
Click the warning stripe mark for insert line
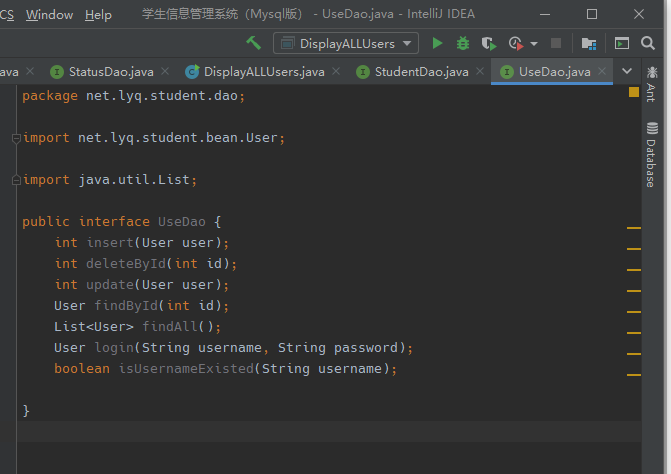coord(634,249)
